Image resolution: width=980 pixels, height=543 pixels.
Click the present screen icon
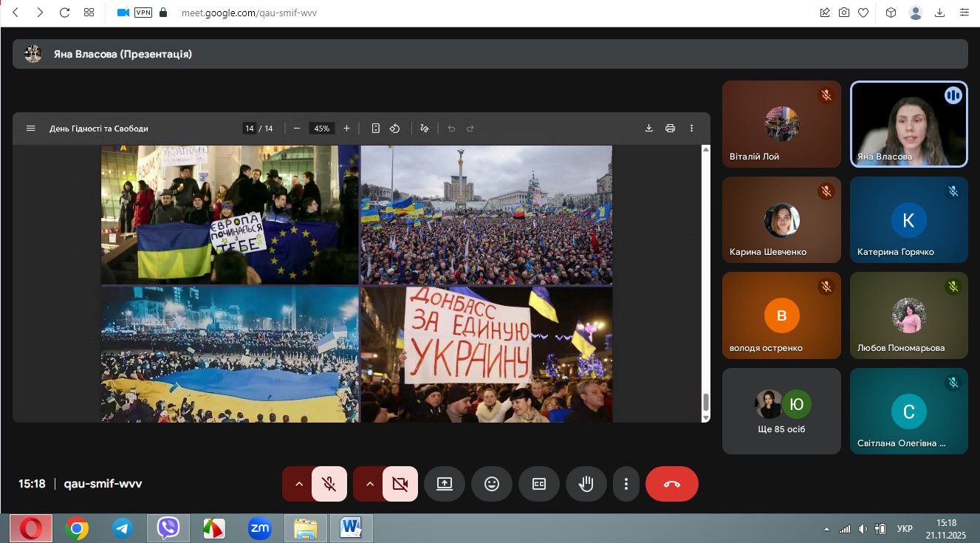click(445, 484)
